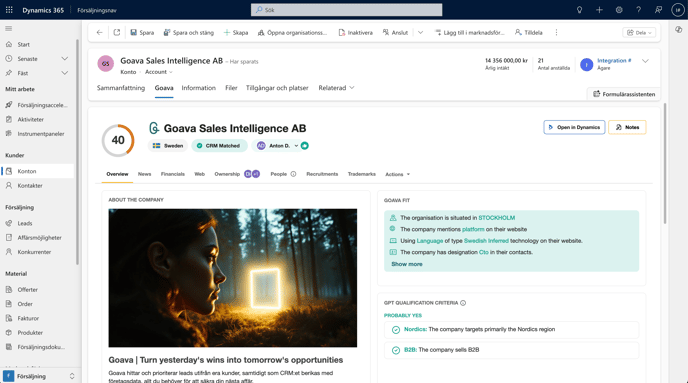This screenshot has height=383, width=688.
Task: Expand the Senaste sidebar section
Action: pos(64,59)
